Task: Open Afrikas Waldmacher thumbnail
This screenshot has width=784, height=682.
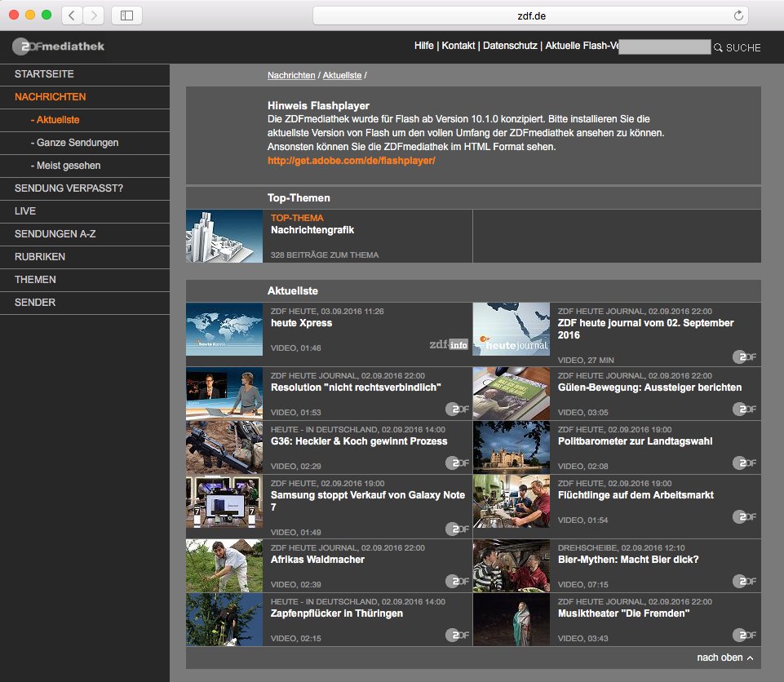Action: click(224, 565)
